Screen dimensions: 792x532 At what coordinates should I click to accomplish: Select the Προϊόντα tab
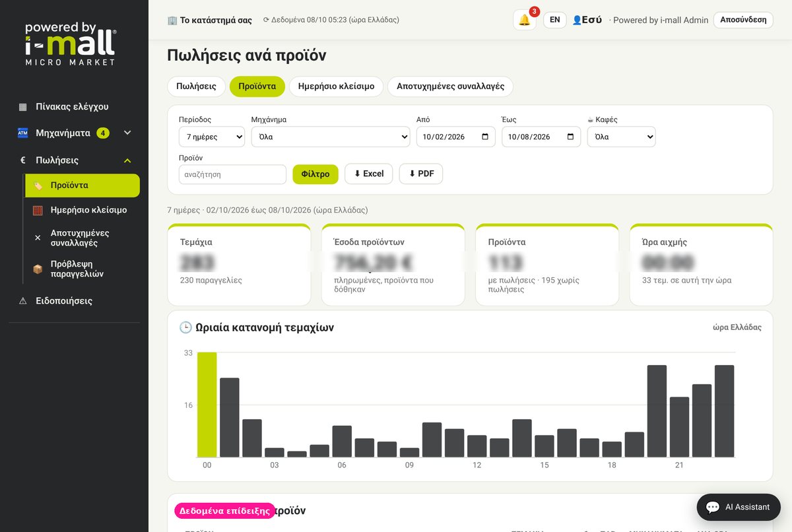coord(257,86)
